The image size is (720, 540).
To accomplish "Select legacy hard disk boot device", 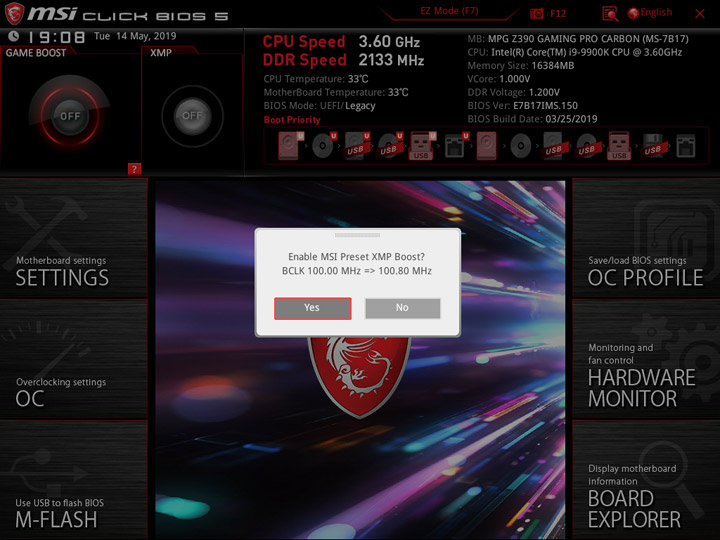I will (x=487, y=146).
